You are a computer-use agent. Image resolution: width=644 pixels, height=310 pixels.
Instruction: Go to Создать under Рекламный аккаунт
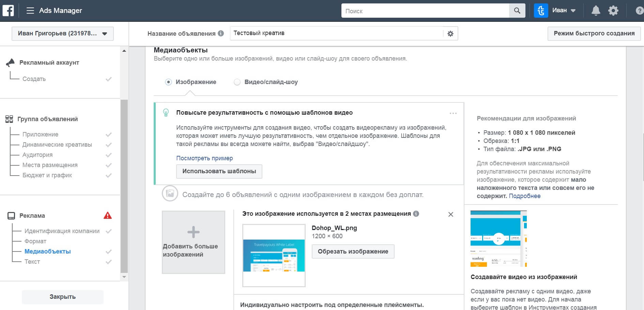point(34,79)
